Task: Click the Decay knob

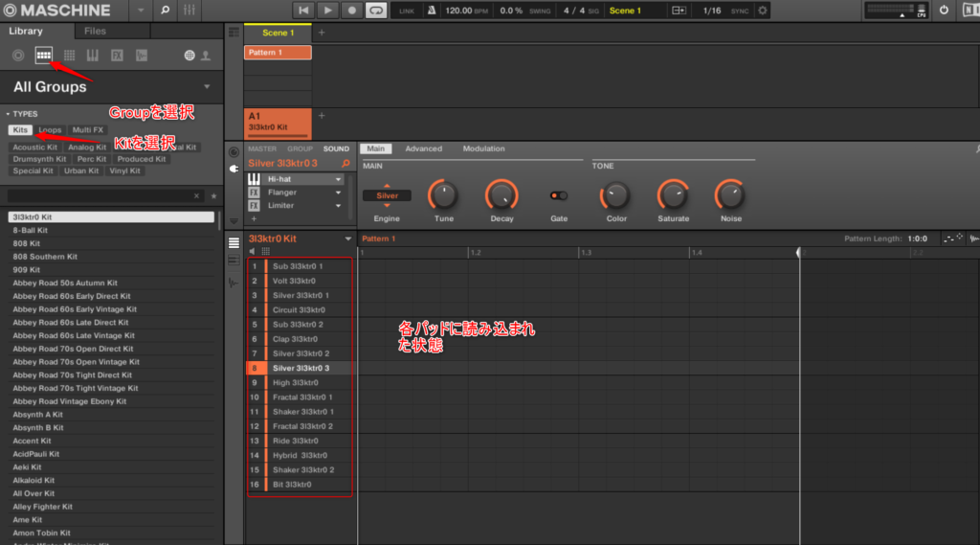Action: click(x=501, y=195)
